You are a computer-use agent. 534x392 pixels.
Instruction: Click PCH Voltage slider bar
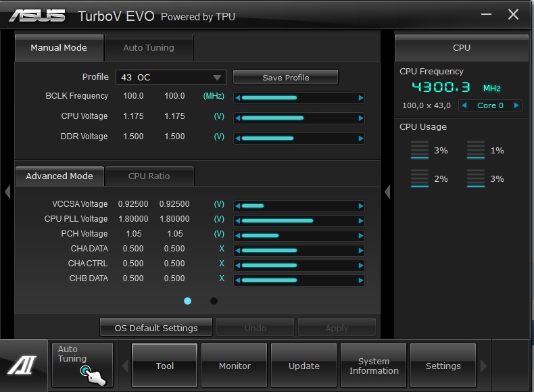[299, 236]
